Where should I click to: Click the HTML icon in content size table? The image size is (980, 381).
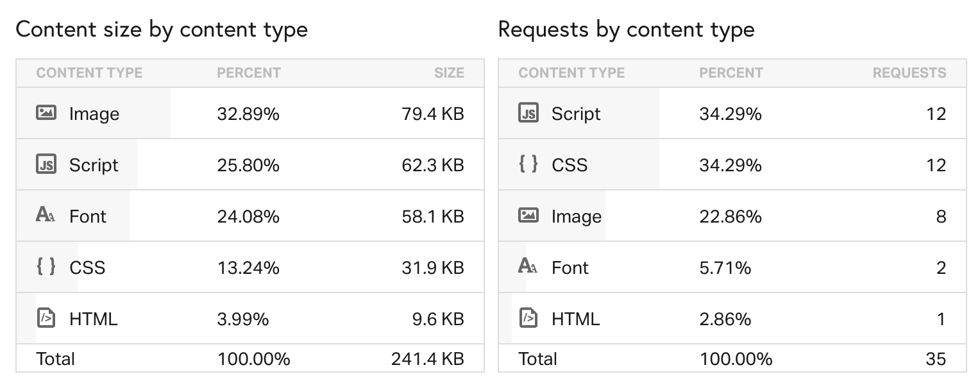tap(46, 318)
